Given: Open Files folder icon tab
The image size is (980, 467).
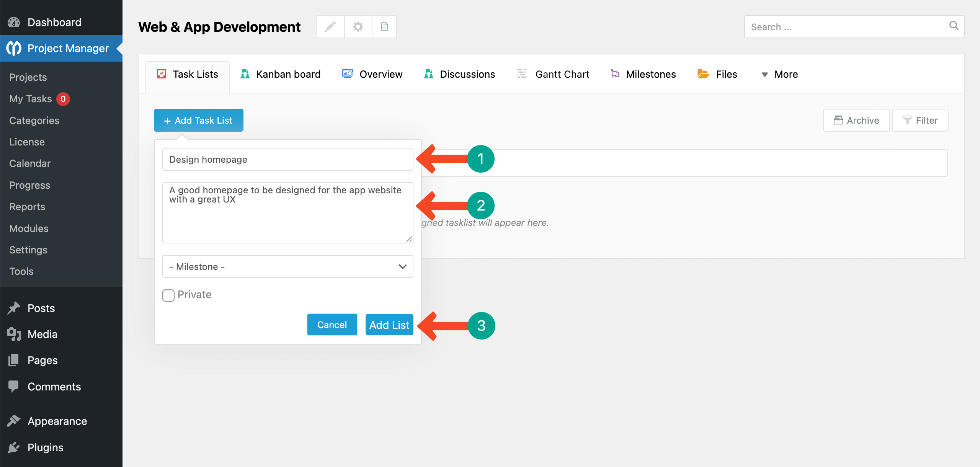Looking at the screenshot, I should click(x=703, y=74).
